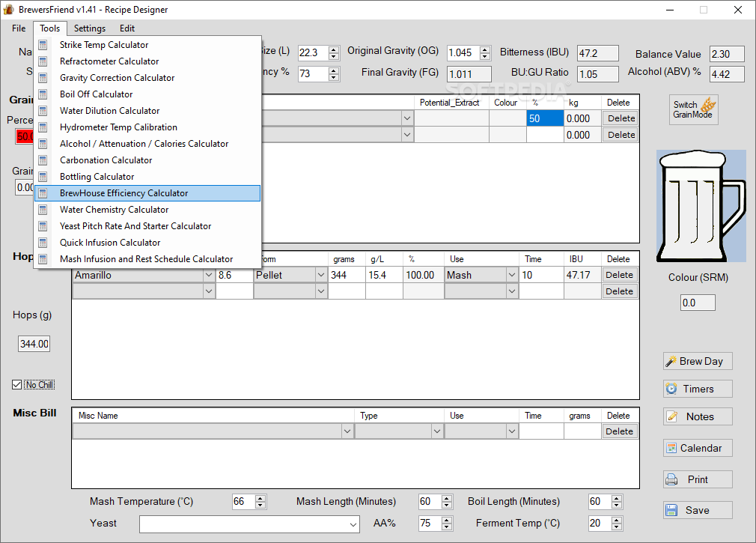
Task: Click the Mash Length 60 stepper
Action: click(x=447, y=502)
